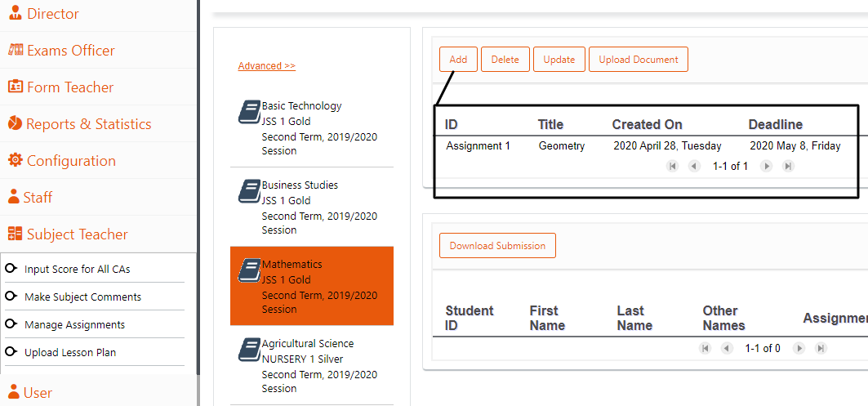Click the Upload Document button
The height and width of the screenshot is (406, 868).
[639, 60]
